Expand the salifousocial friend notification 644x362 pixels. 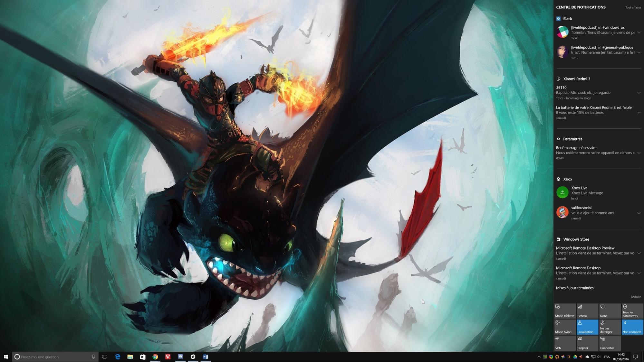coord(639,213)
